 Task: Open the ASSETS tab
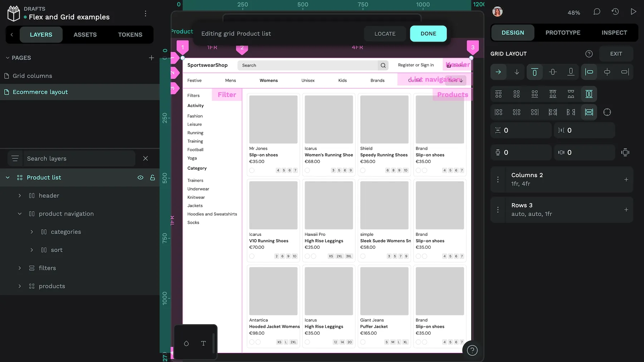pos(85,34)
